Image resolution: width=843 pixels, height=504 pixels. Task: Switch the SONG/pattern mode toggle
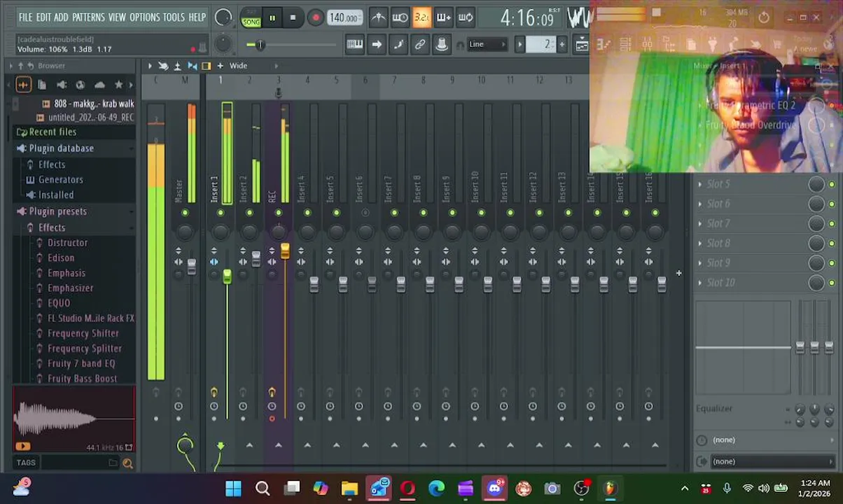(251, 18)
